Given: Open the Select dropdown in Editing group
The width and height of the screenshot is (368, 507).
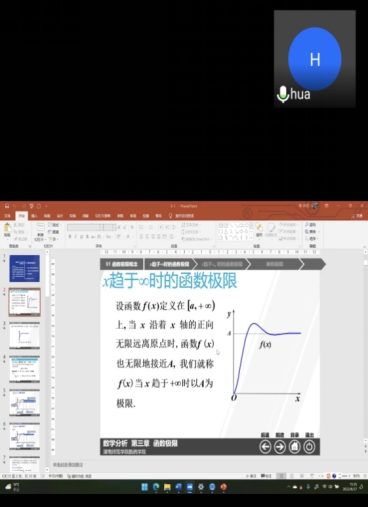Looking at the screenshot, I should (313, 238).
